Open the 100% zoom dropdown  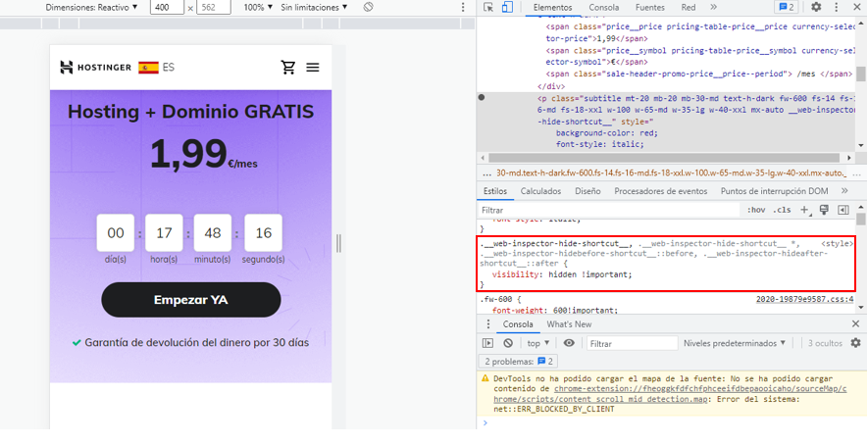coord(257,8)
